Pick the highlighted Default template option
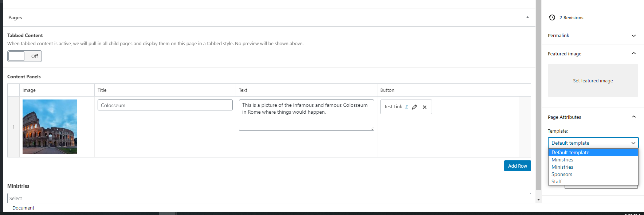 pos(570,152)
